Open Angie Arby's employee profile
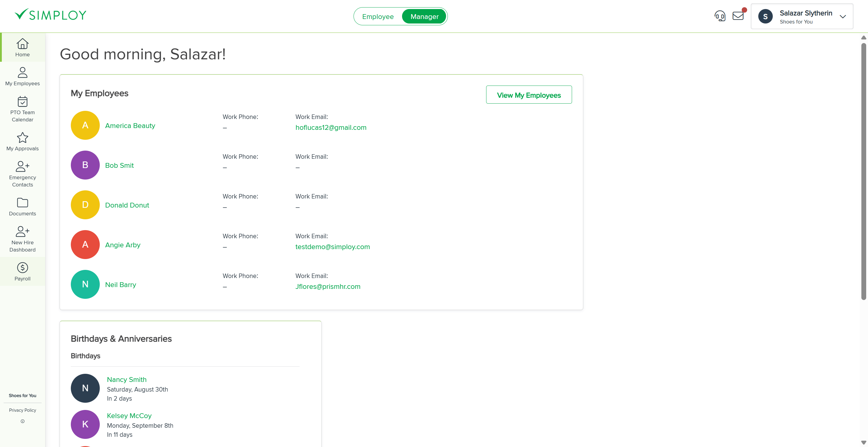Image resolution: width=868 pixels, height=447 pixels. point(123,245)
